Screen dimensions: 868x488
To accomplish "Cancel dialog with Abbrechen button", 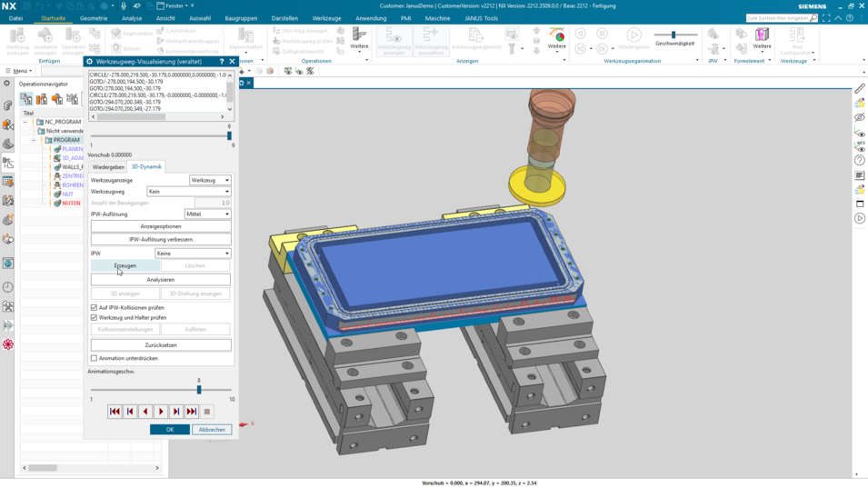I will click(212, 429).
